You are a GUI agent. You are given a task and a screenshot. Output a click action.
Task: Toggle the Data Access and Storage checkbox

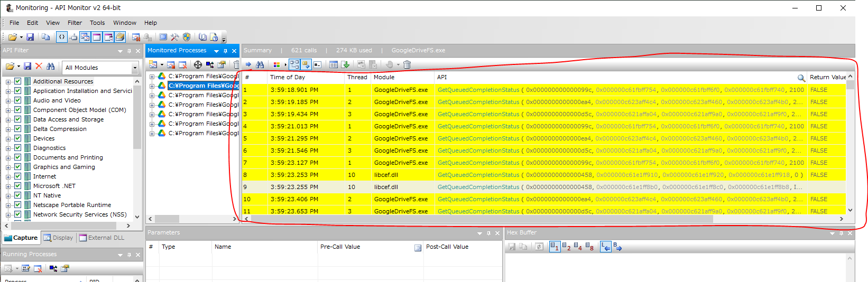click(x=17, y=119)
